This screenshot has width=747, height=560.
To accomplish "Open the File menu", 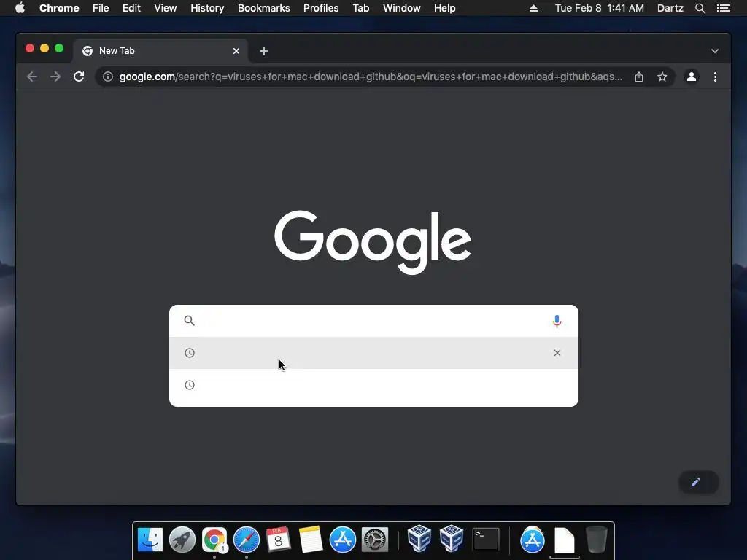I will point(101,8).
